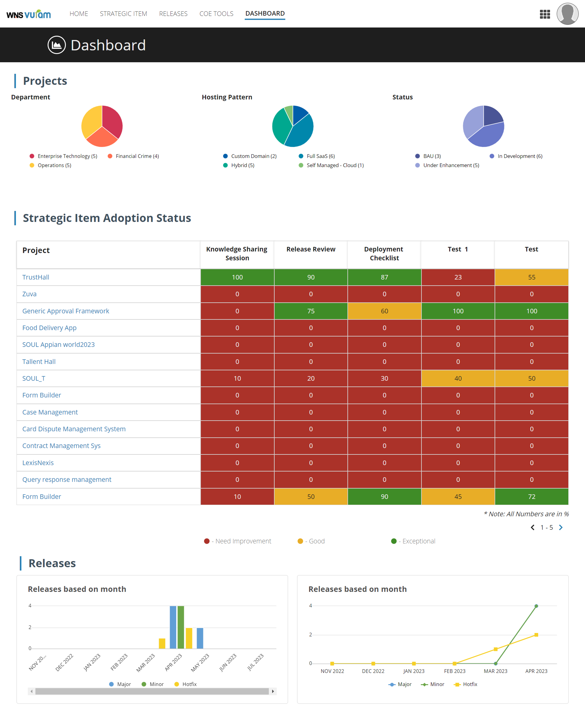Toggle Hybrid (5) legend item

tap(239, 165)
